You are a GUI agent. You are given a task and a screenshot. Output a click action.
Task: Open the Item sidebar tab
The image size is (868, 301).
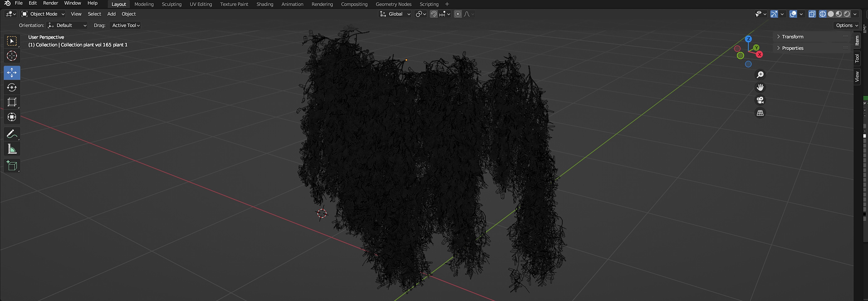pos(857,41)
